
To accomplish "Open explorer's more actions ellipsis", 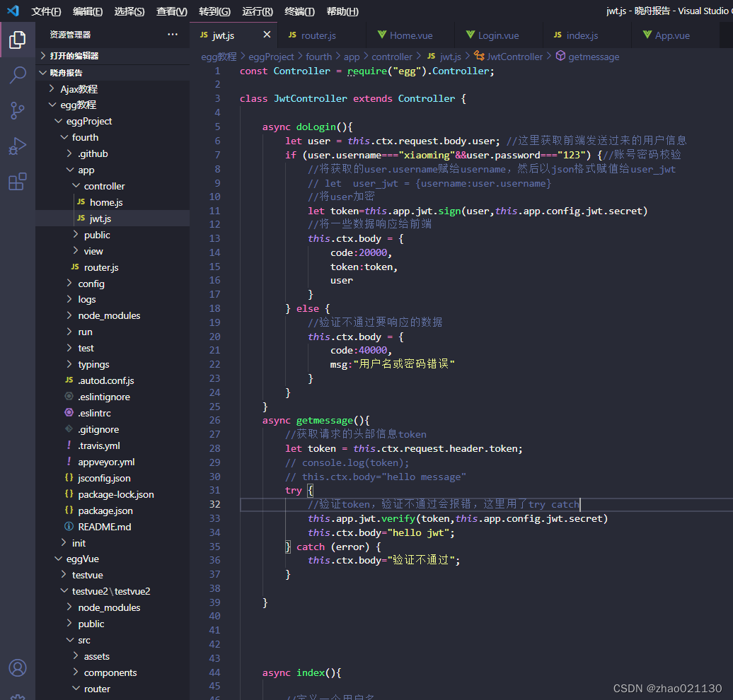I will point(173,35).
